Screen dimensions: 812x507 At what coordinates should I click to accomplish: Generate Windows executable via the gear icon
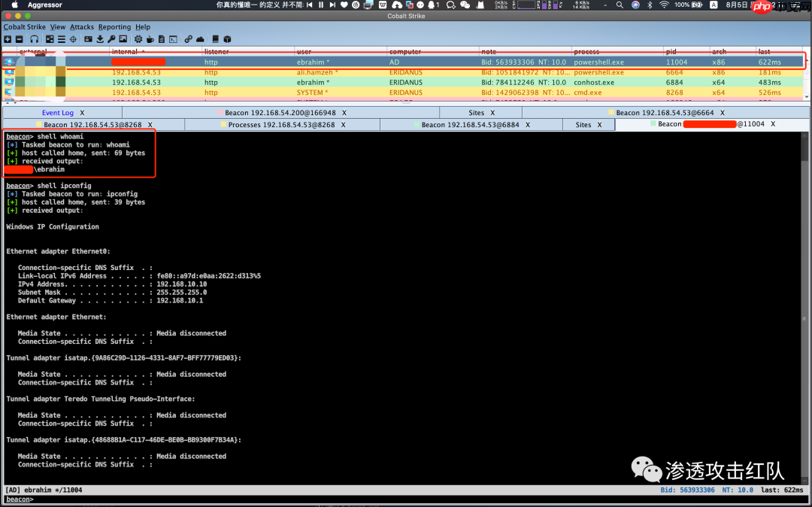pyautogui.click(x=138, y=39)
